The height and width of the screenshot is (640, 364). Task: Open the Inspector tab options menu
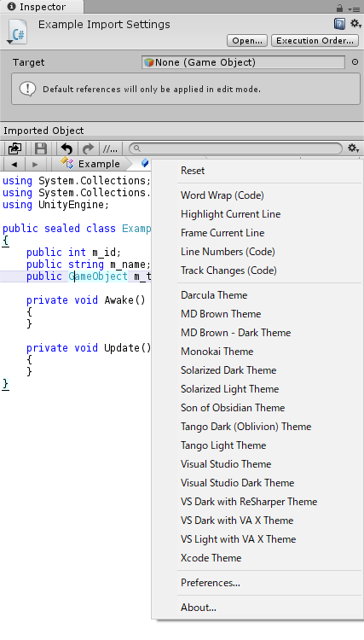coord(354,9)
